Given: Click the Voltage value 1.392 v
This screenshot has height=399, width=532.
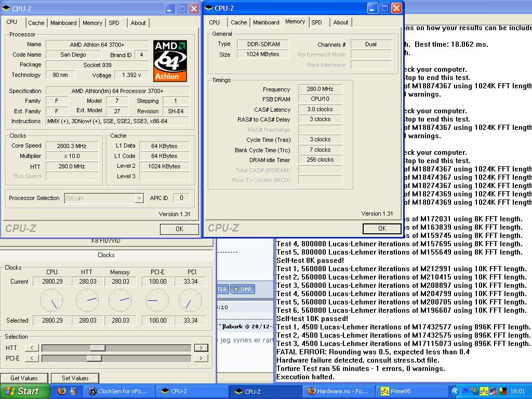Looking at the screenshot, I should coord(131,75).
